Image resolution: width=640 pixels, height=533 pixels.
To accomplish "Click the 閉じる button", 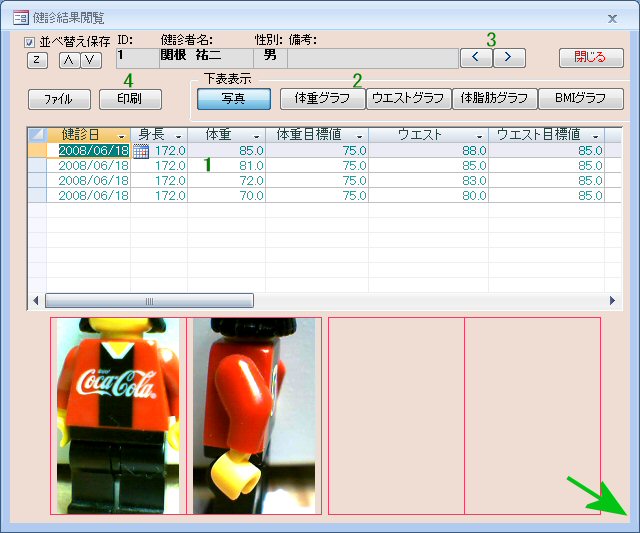I will pyautogui.click(x=591, y=58).
